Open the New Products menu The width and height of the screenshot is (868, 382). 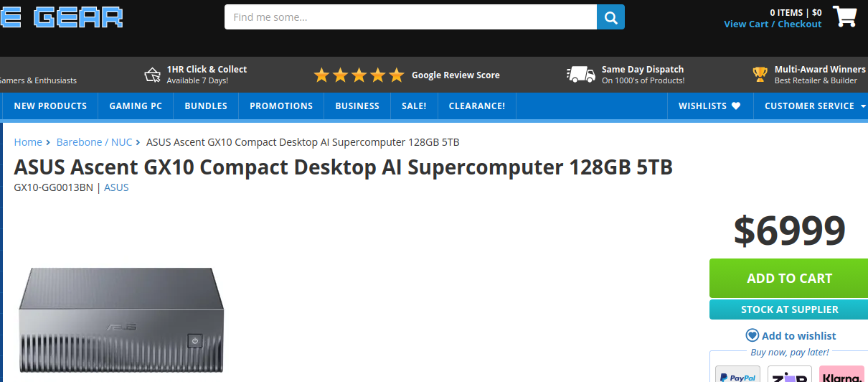pyautogui.click(x=50, y=106)
